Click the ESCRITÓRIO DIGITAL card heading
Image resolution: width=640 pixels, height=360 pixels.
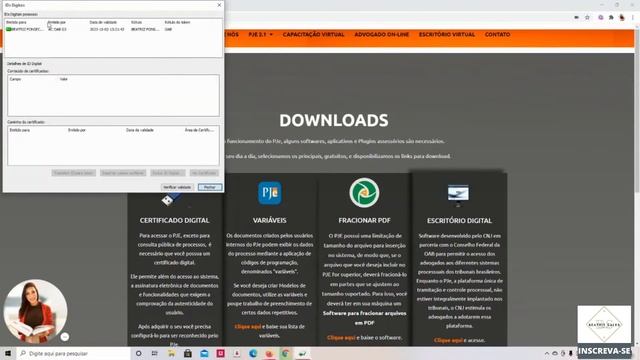point(459,220)
